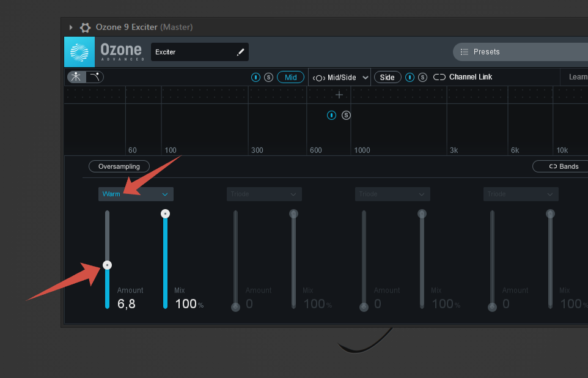Click the 600 frequency label
Viewport: 588px width, 378px height.
(316, 150)
